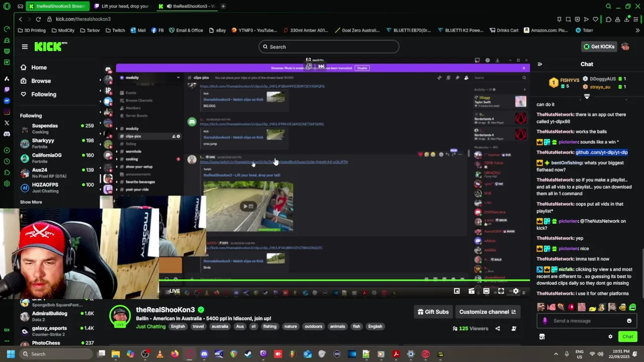
Task: Open the 3D Printing bookmarks folder
Action: click(31, 30)
